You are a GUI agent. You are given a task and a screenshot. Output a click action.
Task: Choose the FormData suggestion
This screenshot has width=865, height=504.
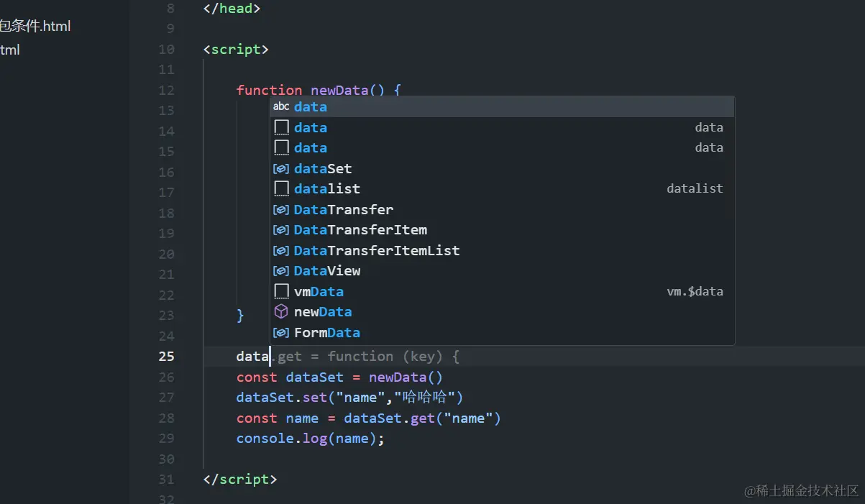(x=502, y=332)
